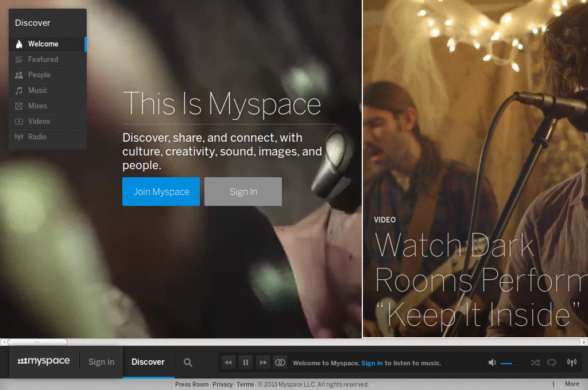Click the scrollbar right arrow
The height and width of the screenshot is (390, 588).
(584, 342)
